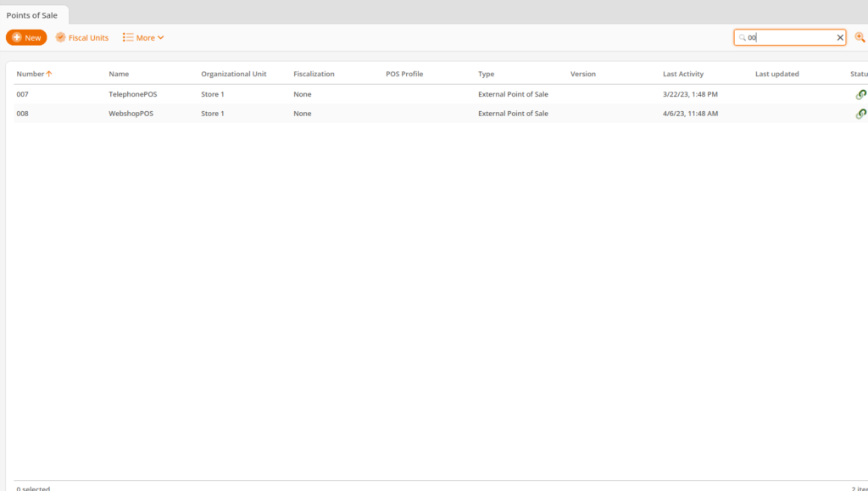Sort by Name column header

(x=119, y=74)
